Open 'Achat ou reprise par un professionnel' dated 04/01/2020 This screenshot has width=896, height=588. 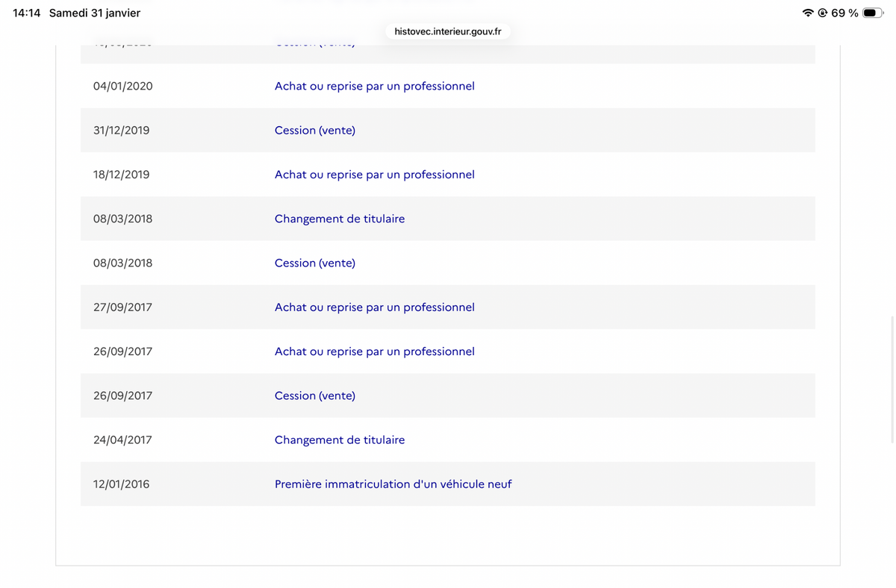(375, 86)
